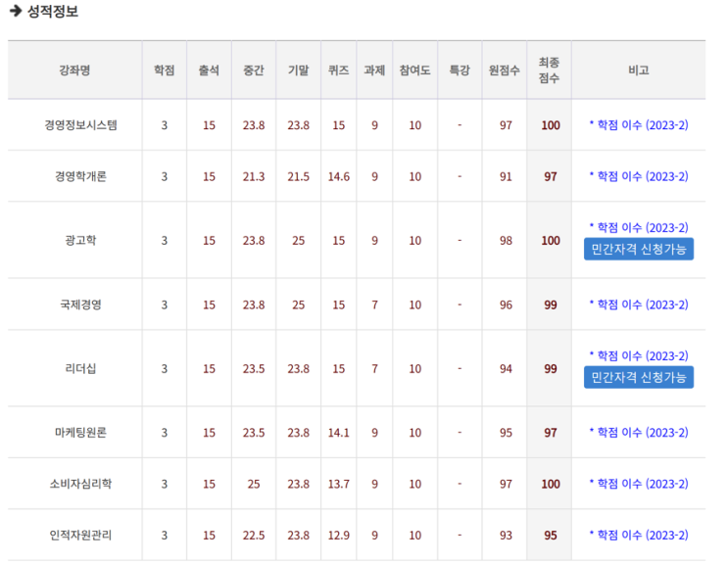Click the 비고 column header
The image size is (728, 563).
tap(639, 70)
